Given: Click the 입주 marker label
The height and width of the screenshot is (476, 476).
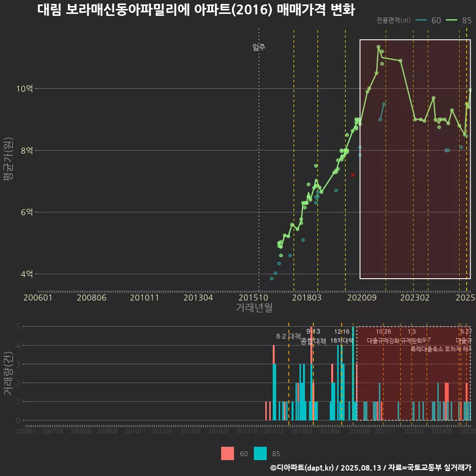Looking at the screenshot, I should 259,47.
